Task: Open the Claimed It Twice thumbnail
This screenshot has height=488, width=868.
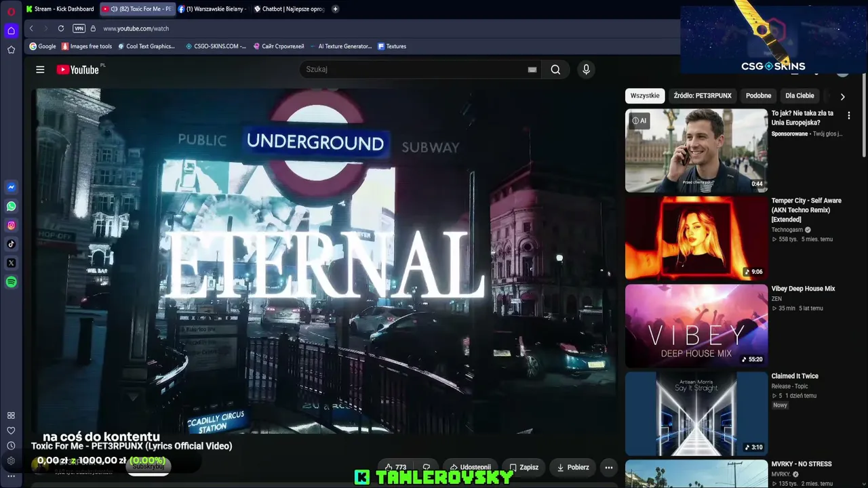Action: pyautogui.click(x=696, y=413)
